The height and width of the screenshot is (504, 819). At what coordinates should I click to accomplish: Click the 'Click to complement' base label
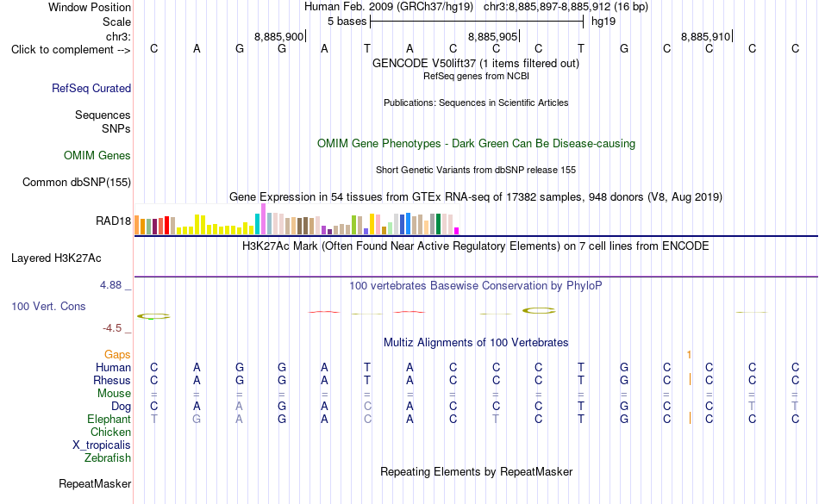click(x=71, y=50)
